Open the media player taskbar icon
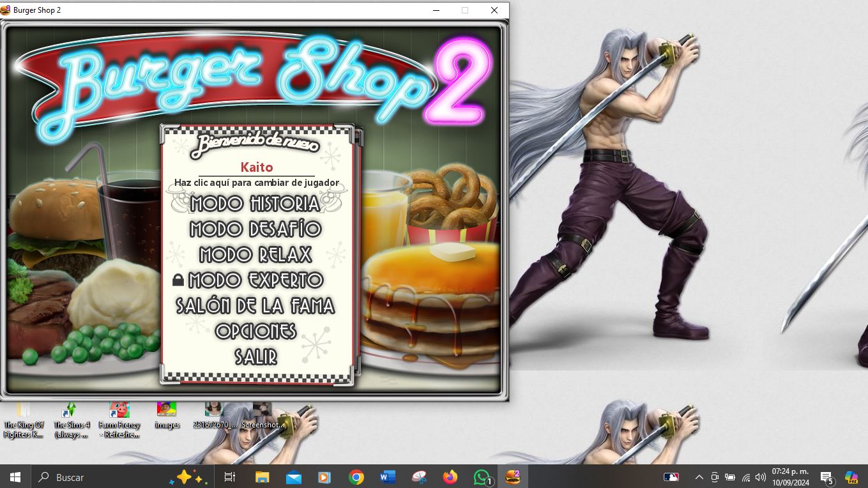 pos(324,477)
